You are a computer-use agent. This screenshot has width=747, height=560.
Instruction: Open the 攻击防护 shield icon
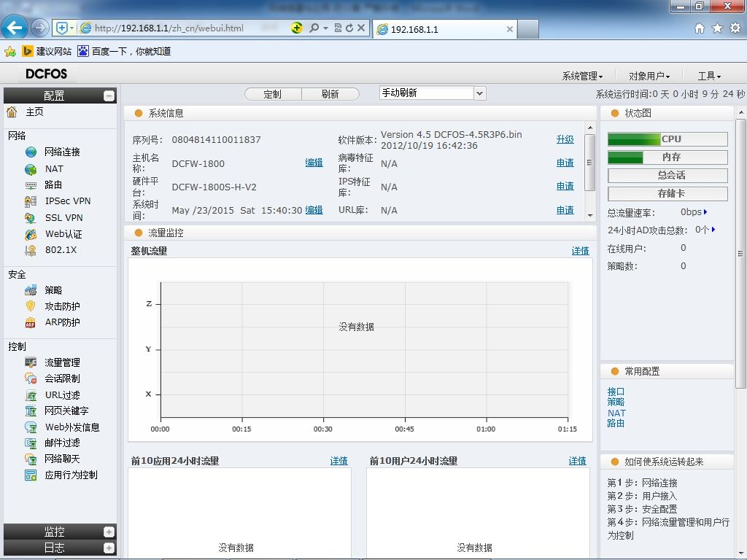pyautogui.click(x=31, y=306)
